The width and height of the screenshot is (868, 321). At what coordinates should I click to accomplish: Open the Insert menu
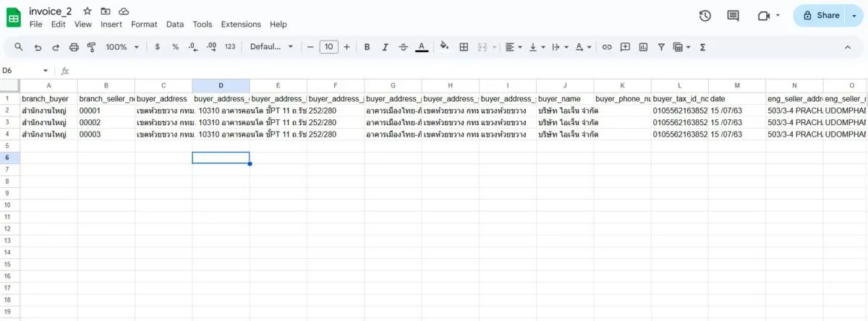pos(111,24)
